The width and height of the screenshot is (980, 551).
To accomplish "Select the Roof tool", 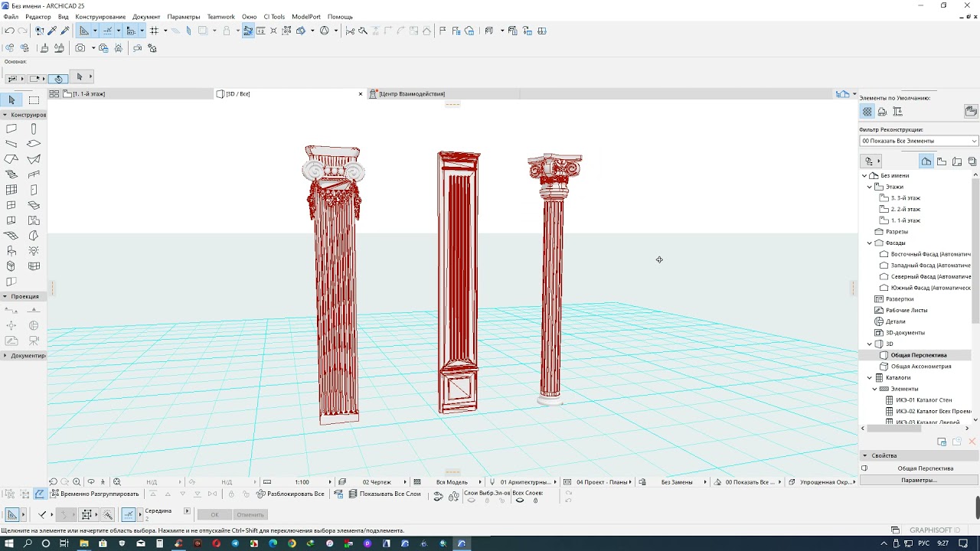I will [11, 159].
